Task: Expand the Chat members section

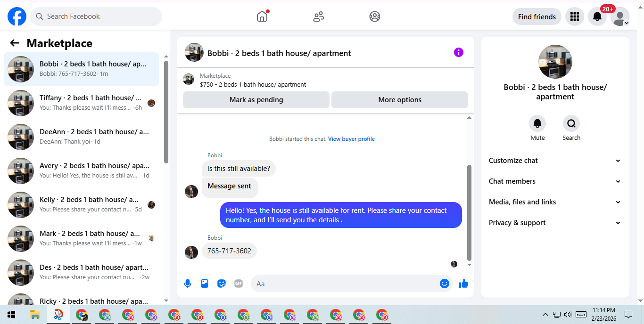Action: pyautogui.click(x=555, y=181)
